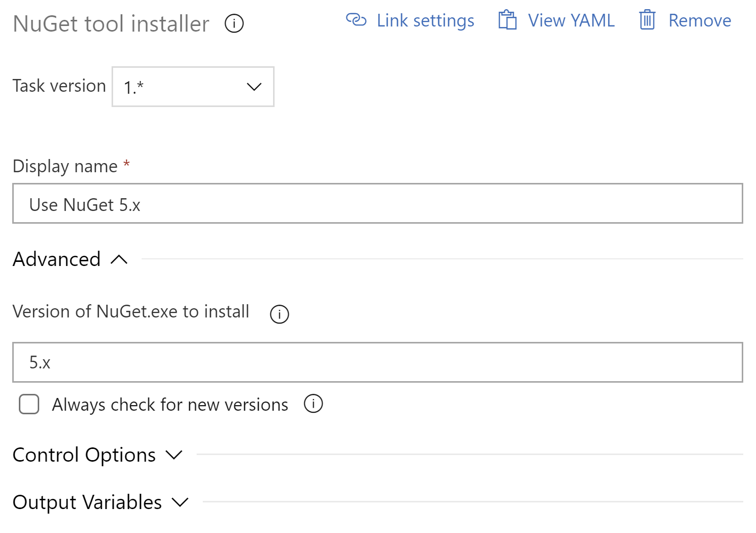
Task: Enable "Always check for new versions"
Action: (29, 404)
